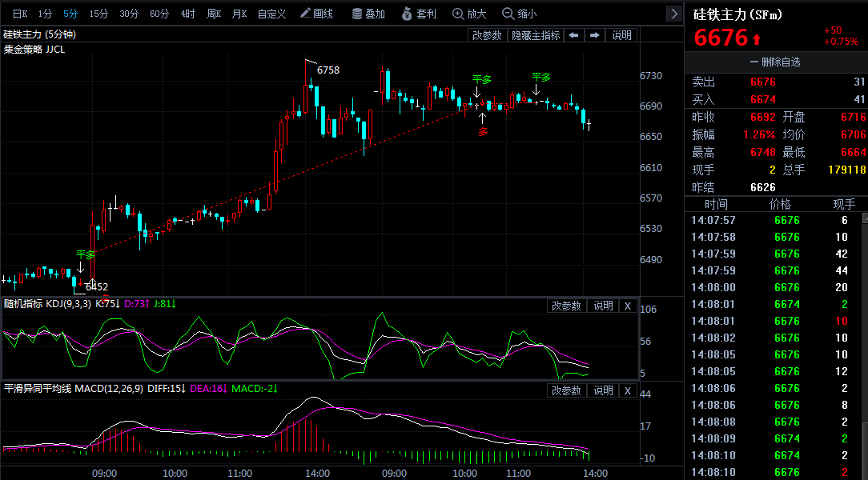
Task: Click the right arrow indicator button
Action: (594, 35)
